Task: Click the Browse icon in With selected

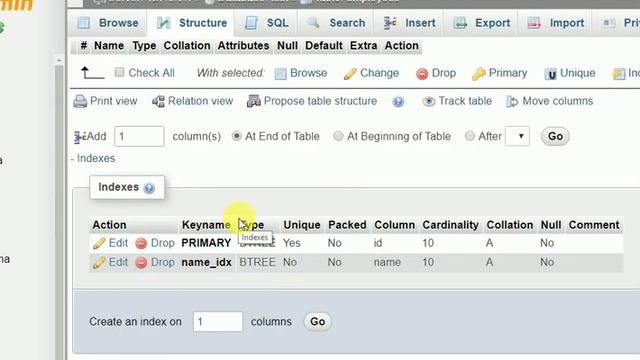Action: tap(280, 74)
